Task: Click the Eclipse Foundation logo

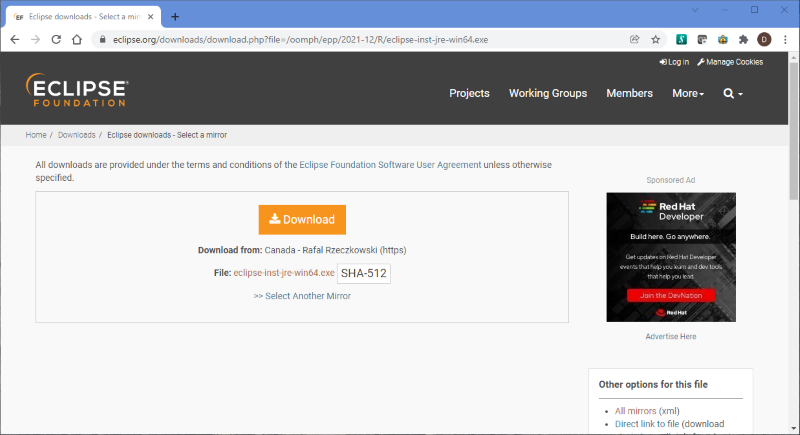Action: click(x=77, y=90)
